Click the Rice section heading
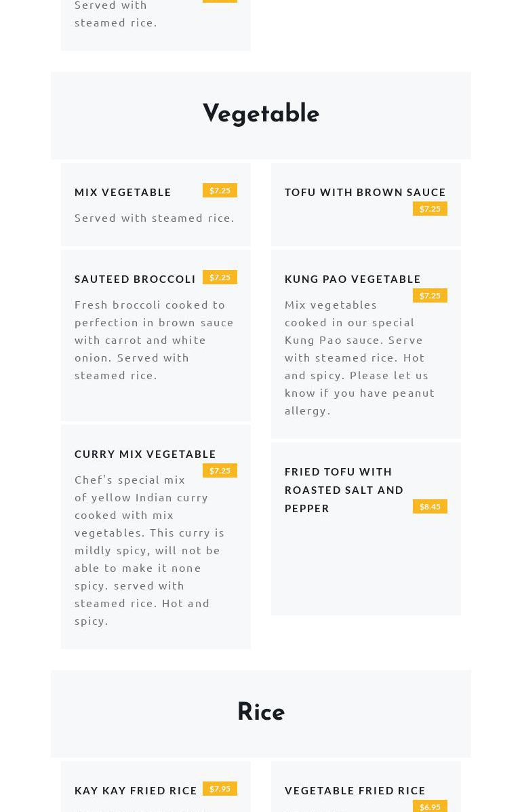 (261, 712)
